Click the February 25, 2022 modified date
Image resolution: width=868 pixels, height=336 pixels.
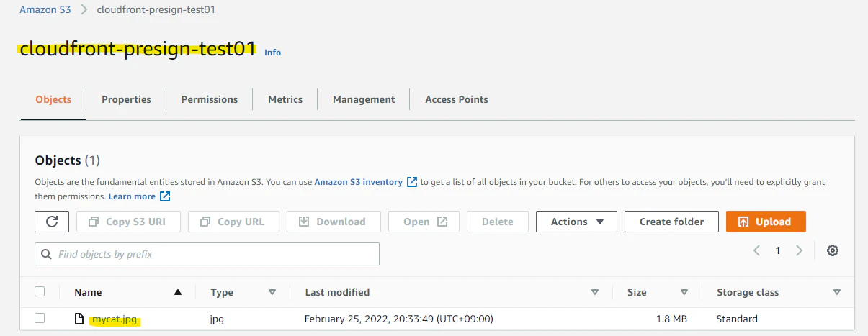(399, 319)
